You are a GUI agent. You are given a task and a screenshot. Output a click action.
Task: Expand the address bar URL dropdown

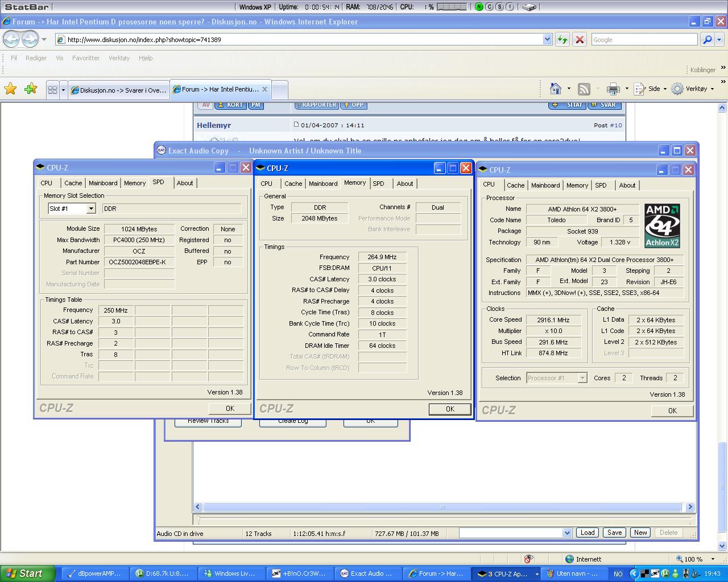coord(547,39)
